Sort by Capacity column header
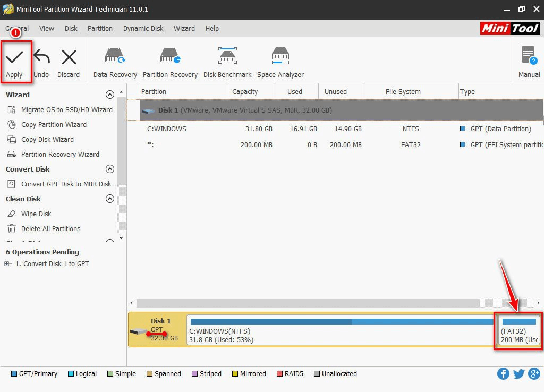Image resolution: width=544 pixels, height=392 pixels. click(x=251, y=91)
